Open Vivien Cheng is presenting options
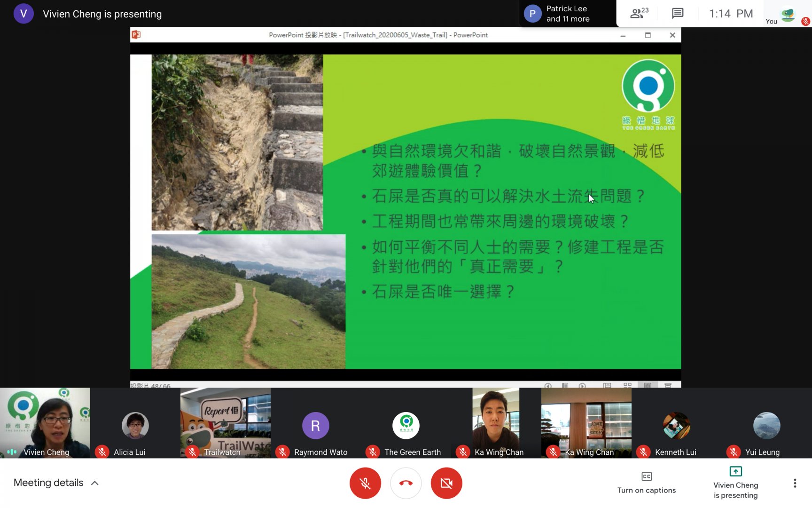 coord(735,483)
